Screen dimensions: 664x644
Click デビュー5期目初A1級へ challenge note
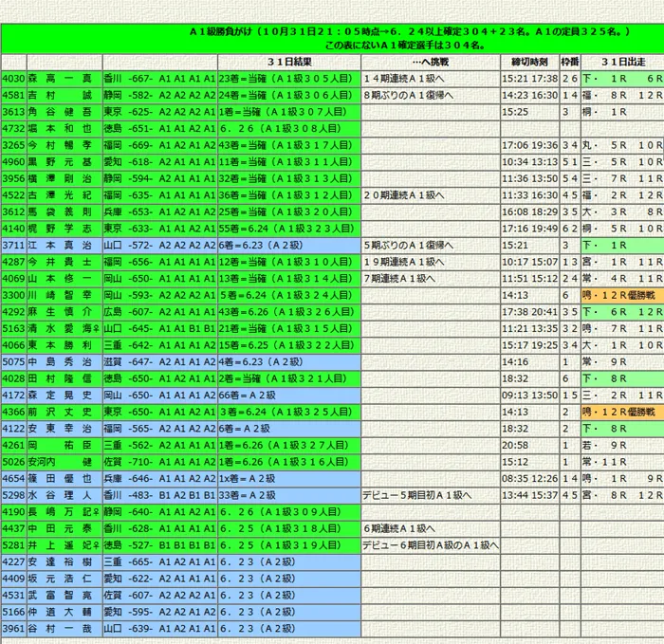(416, 494)
